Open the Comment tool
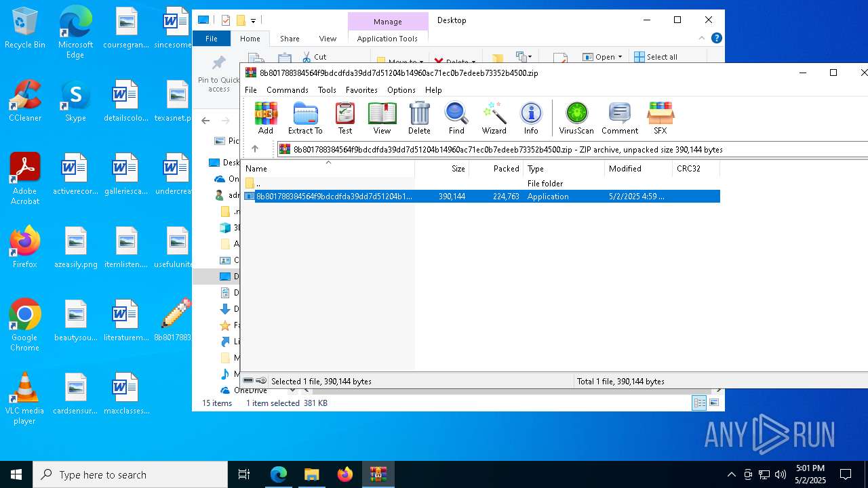The height and width of the screenshot is (488, 868). click(x=620, y=119)
